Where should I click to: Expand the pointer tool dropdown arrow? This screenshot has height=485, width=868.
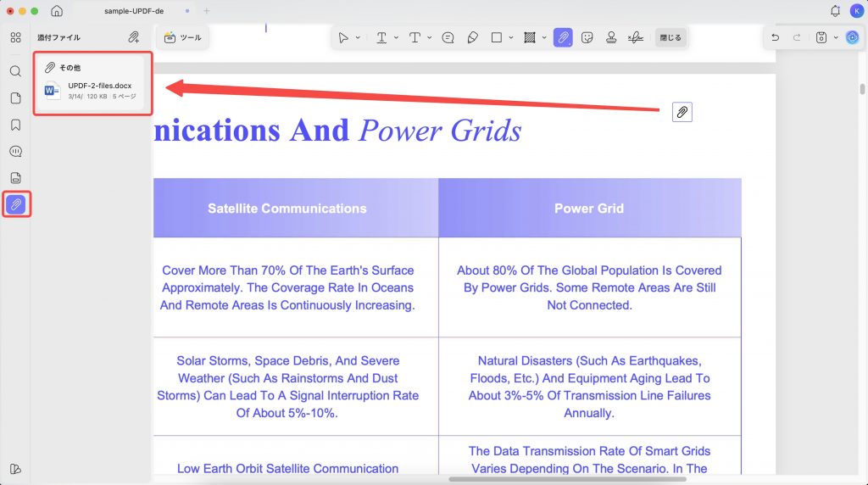point(358,37)
